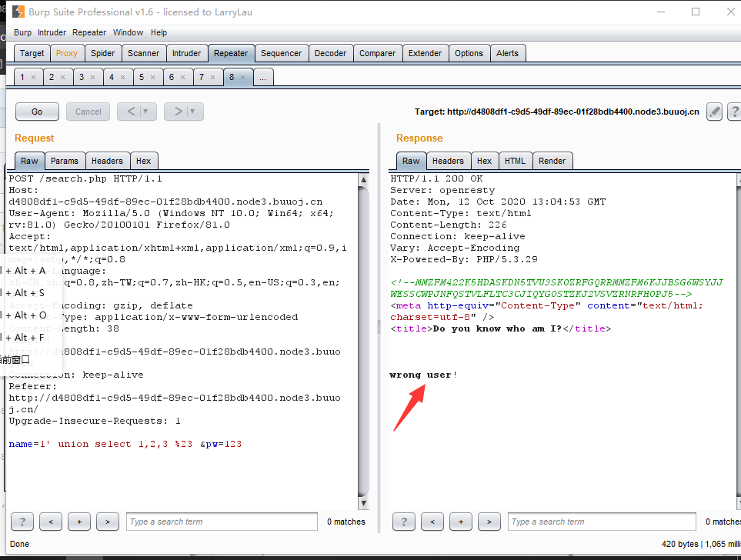Click the 'wrong user!' response text

tap(423, 375)
